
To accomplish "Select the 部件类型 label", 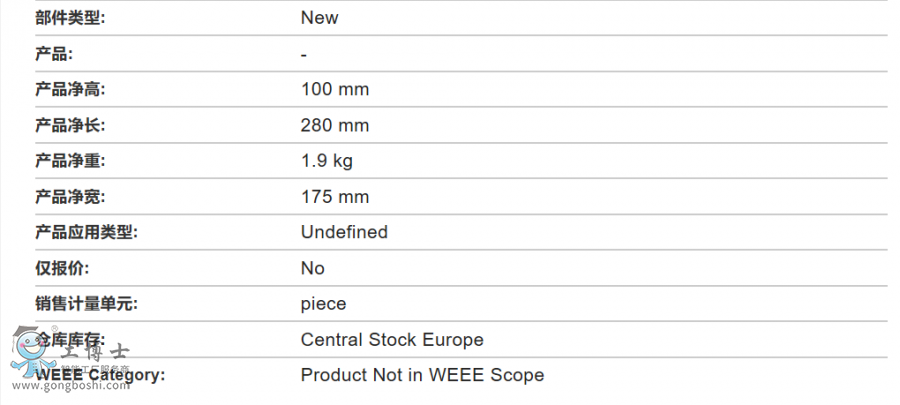I will (x=71, y=18).
